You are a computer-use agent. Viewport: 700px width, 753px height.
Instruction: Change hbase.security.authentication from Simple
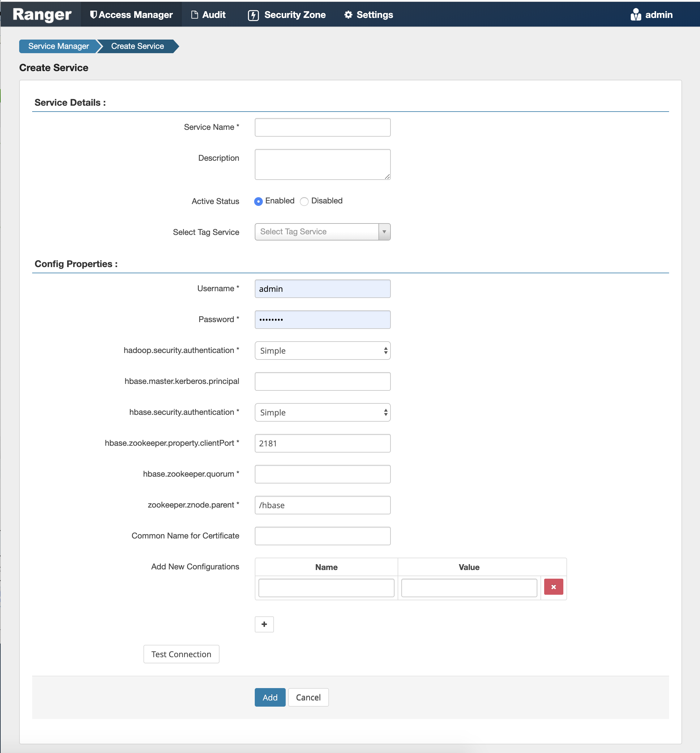tap(322, 412)
